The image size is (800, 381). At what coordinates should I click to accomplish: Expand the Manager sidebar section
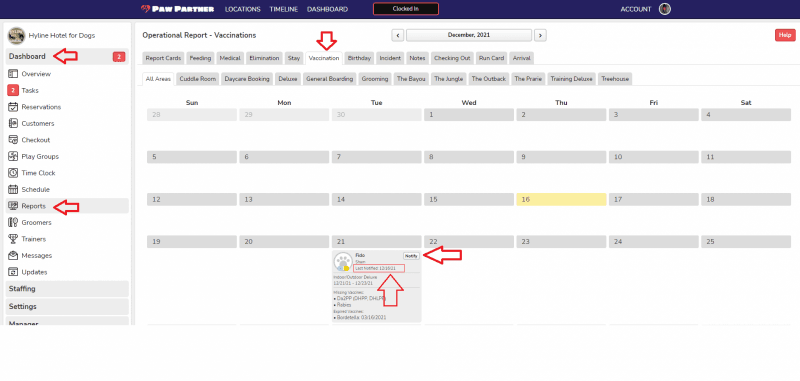tap(67, 321)
